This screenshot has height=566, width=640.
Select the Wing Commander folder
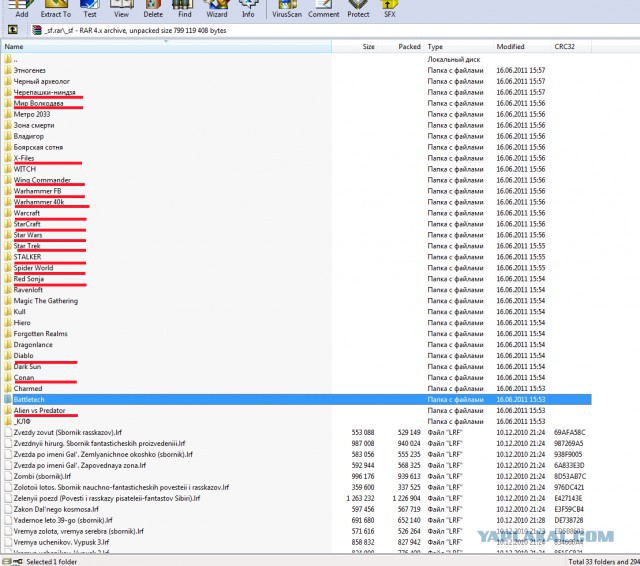(x=297, y=180)
